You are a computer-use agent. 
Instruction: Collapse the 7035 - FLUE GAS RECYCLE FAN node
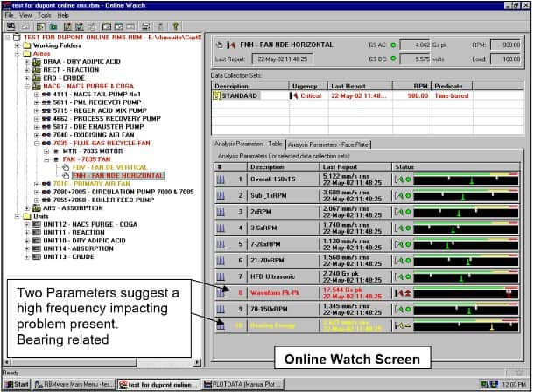[37, 143]
